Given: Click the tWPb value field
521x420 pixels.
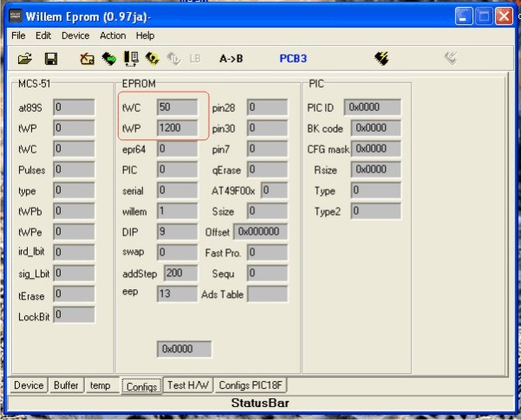Looking at the screenshot, I should 74,210.
